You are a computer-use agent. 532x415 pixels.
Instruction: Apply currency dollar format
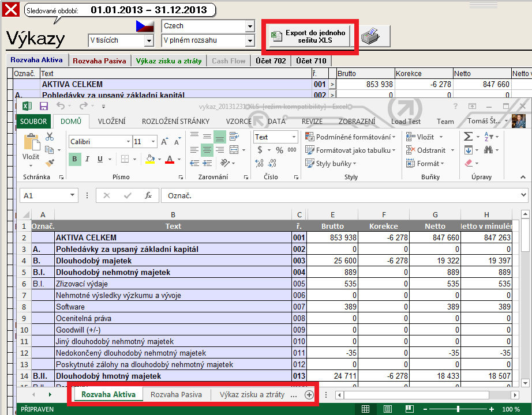click(x=260, y=150)
